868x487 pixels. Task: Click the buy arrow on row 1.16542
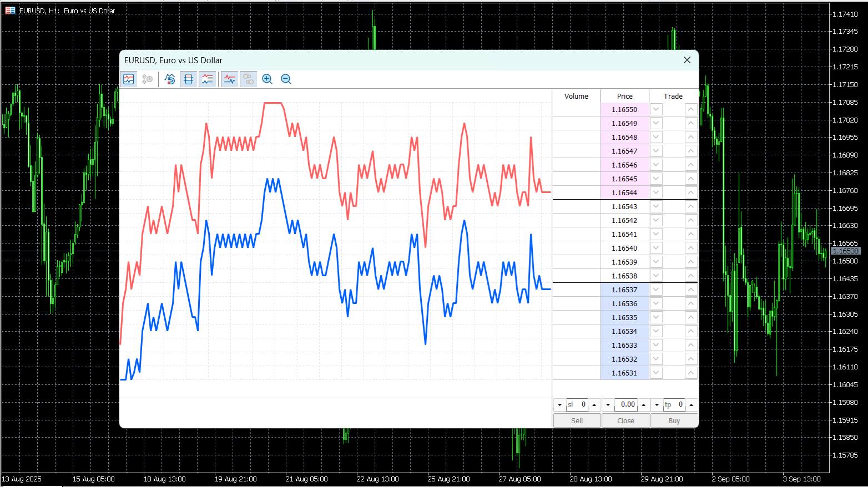(x=690, y=220)
